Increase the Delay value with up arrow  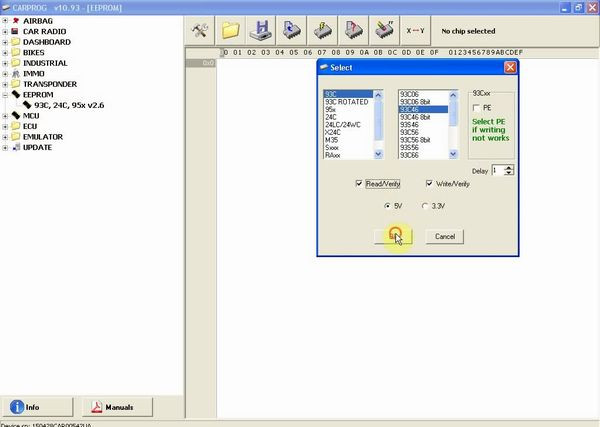point(510,167)
